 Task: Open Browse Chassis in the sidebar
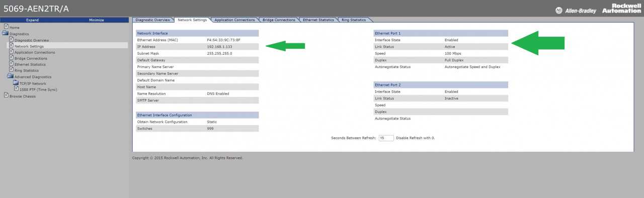pyautogui.click(x=23, y=96)
